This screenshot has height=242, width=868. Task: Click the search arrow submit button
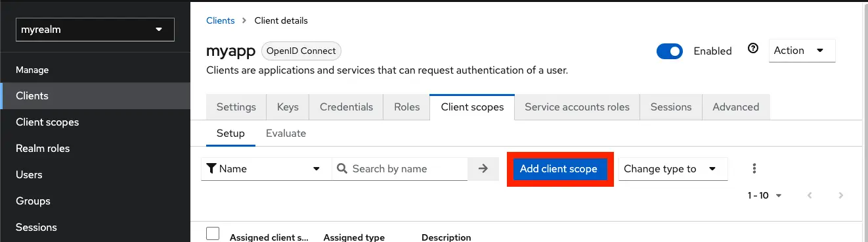483,169
